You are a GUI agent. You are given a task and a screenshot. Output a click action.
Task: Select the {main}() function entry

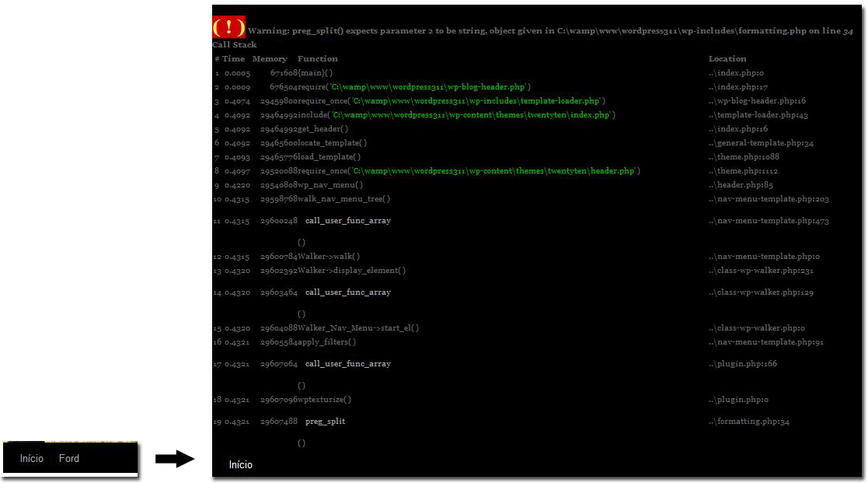(x=315, y=72)
